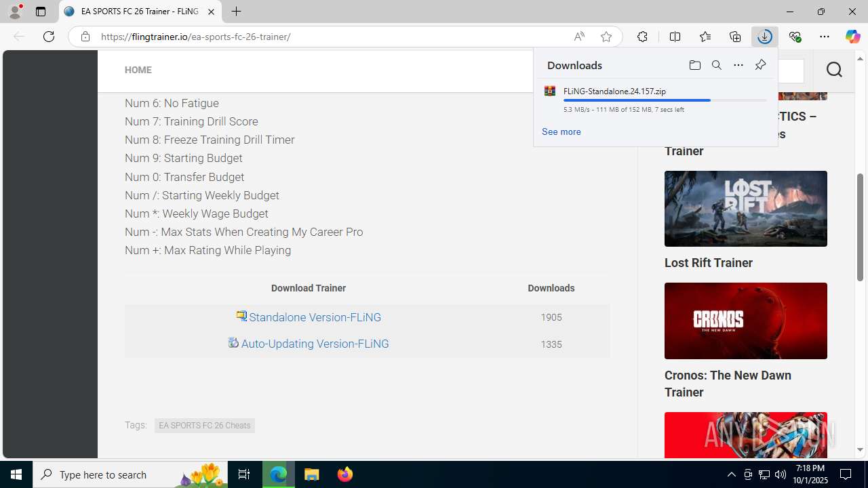Screen dimensions: 868x488
Task: Open Browser essentials icon
Action: (795, 37)
